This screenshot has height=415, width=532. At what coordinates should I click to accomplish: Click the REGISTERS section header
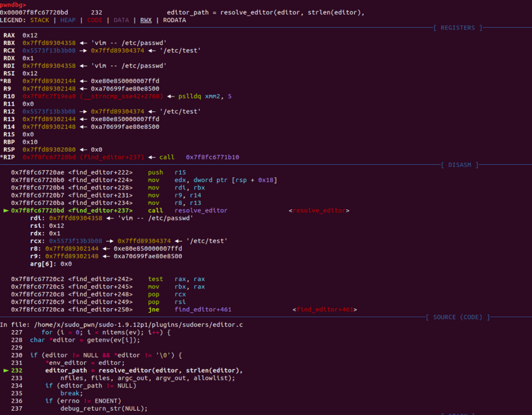pyautogui.click(x=458, y=28)
